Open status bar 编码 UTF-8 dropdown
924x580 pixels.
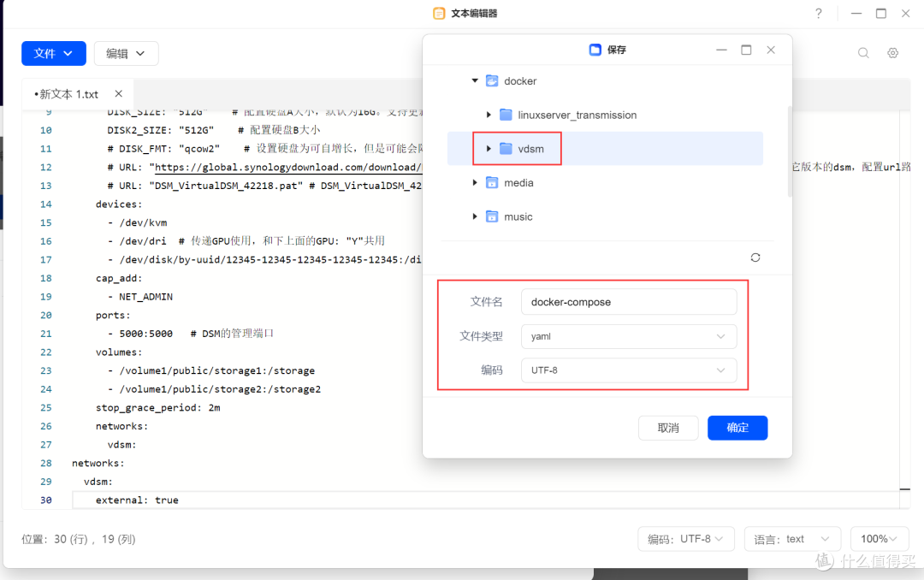pos(686,539)
